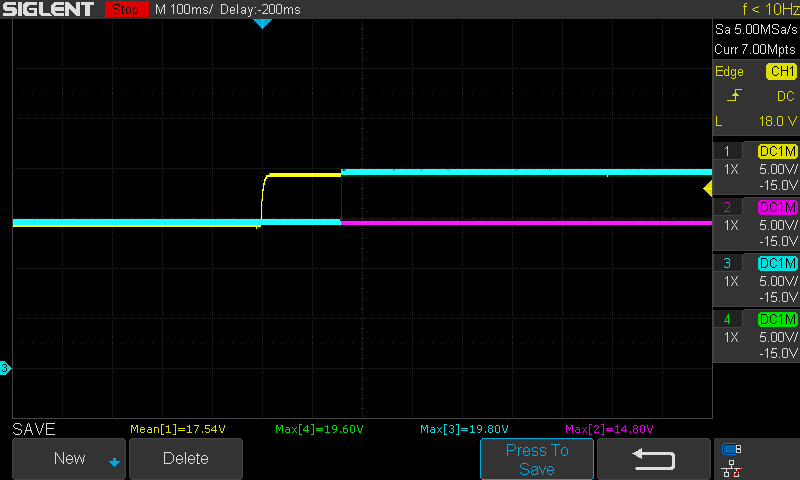Click the Mean[1]=17.54V measurement
Viewport: 800px width, 480px height.
pyautogui.click(x=178, y=430)
